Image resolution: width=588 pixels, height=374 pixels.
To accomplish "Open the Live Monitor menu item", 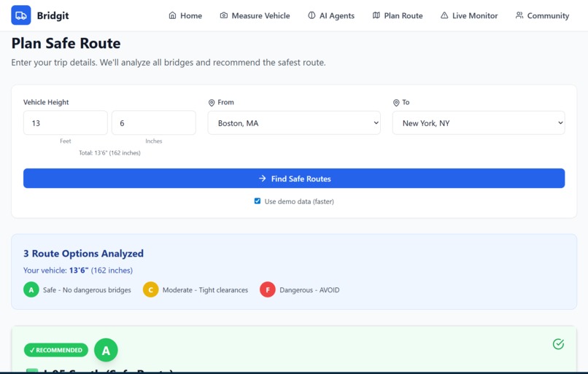I will 469,15.
